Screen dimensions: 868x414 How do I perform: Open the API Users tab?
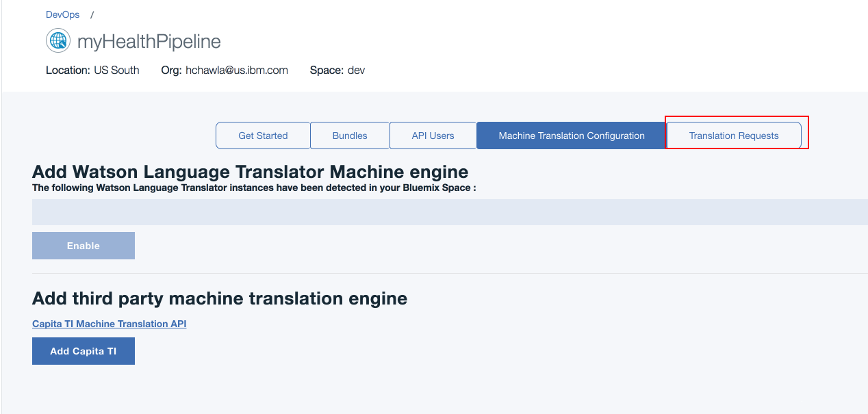pos(433,135)
